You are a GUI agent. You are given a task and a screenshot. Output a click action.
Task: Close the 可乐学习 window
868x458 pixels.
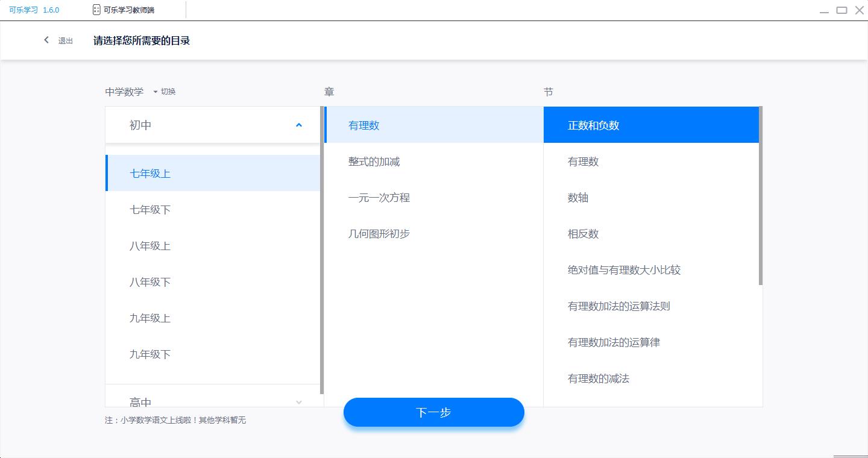(860, 10)
